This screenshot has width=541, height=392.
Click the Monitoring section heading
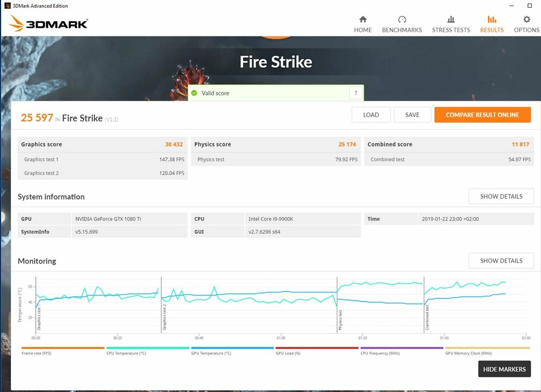[37, 261]
